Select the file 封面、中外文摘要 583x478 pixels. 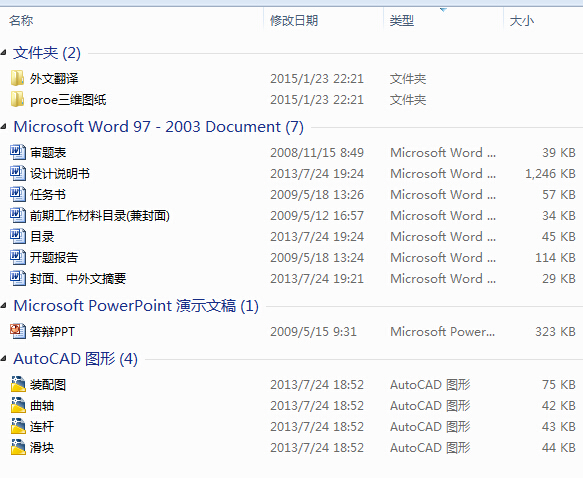78,278
